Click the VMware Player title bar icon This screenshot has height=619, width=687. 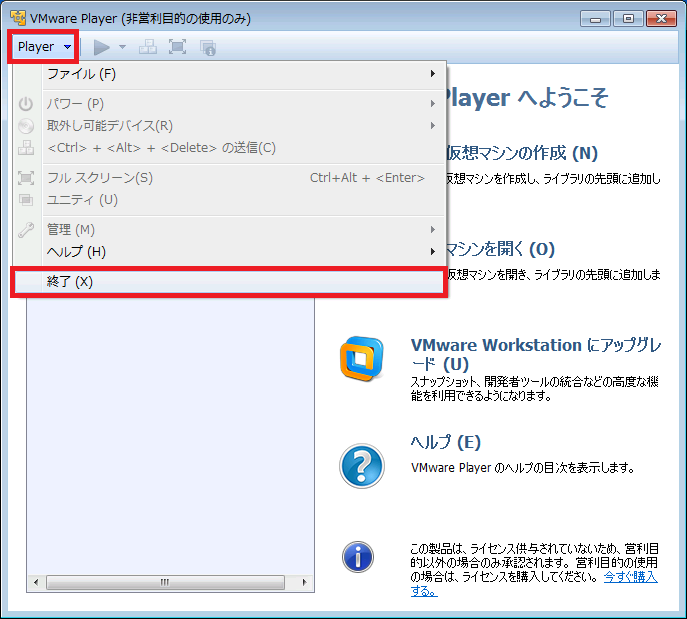tap(17, 18)
